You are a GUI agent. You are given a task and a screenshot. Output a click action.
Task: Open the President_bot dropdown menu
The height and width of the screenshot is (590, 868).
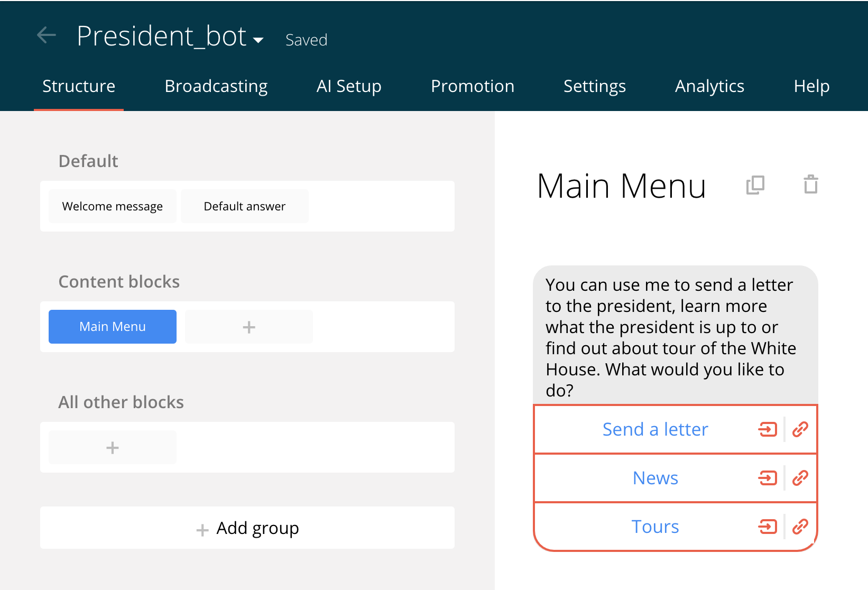coord(258,40)
